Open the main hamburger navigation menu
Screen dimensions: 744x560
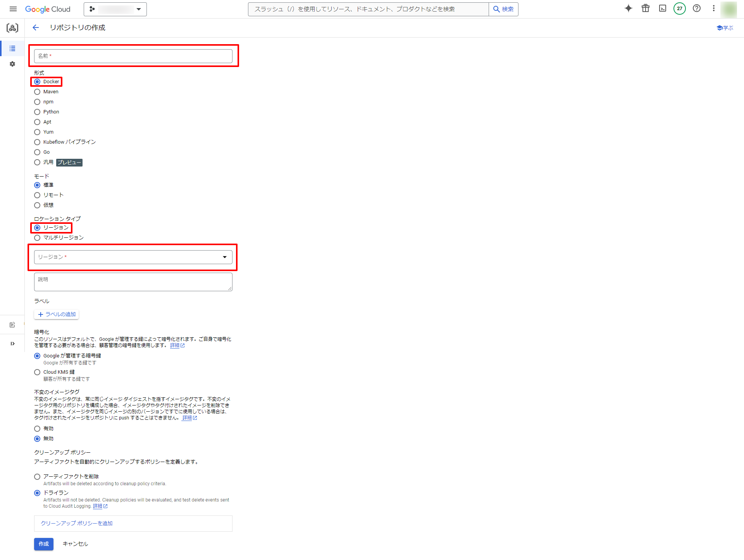point(13,9)
